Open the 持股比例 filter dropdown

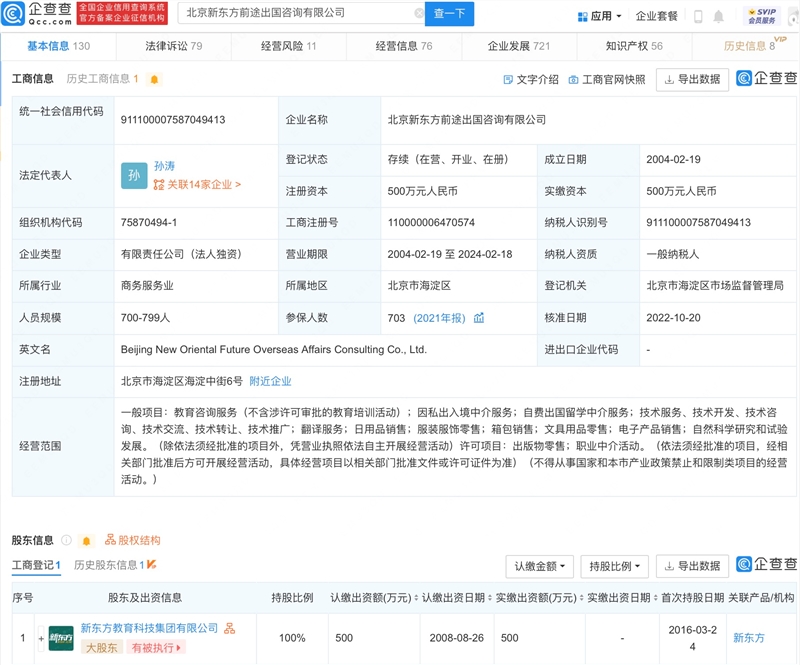[x=614, y=567]
